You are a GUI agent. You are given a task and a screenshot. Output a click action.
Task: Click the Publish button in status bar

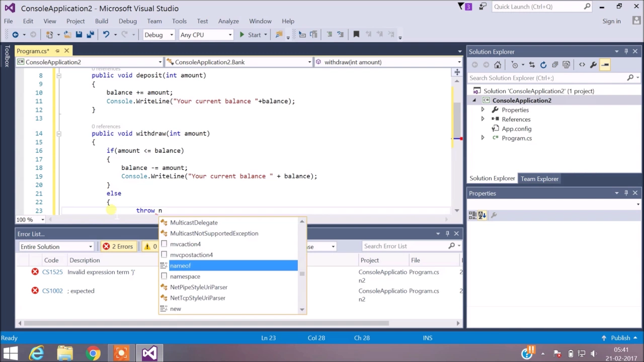click(620, 338)
